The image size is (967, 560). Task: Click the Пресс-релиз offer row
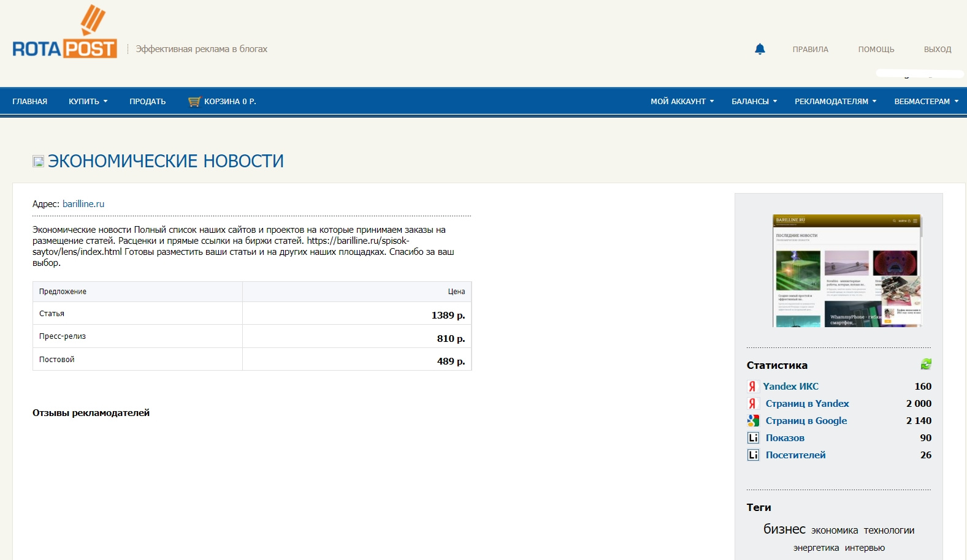[252, 336]
